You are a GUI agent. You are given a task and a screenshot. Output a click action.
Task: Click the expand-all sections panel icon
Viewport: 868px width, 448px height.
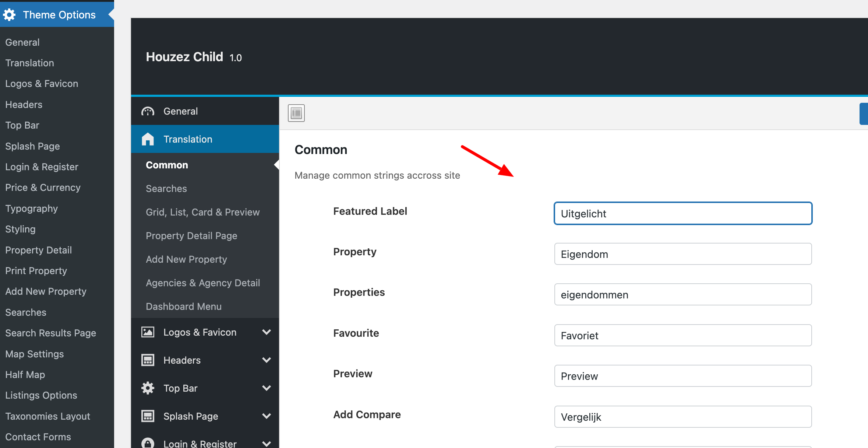296,113
